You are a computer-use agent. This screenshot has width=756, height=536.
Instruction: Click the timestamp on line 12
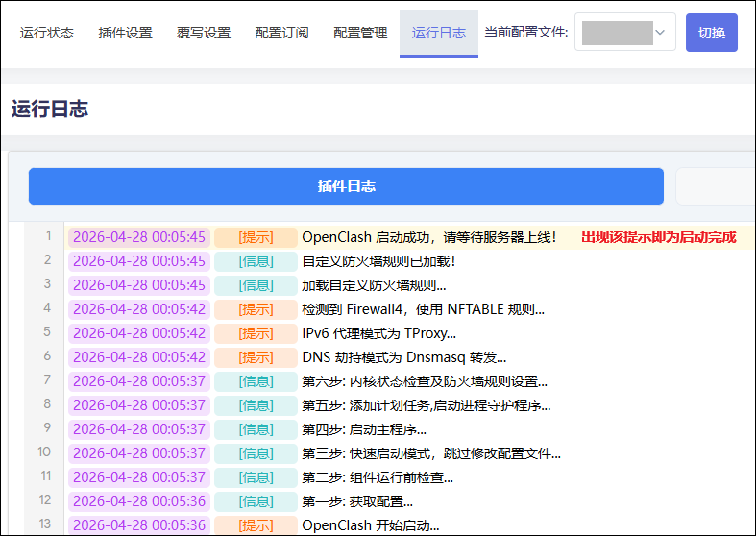[x=139, y=501]
